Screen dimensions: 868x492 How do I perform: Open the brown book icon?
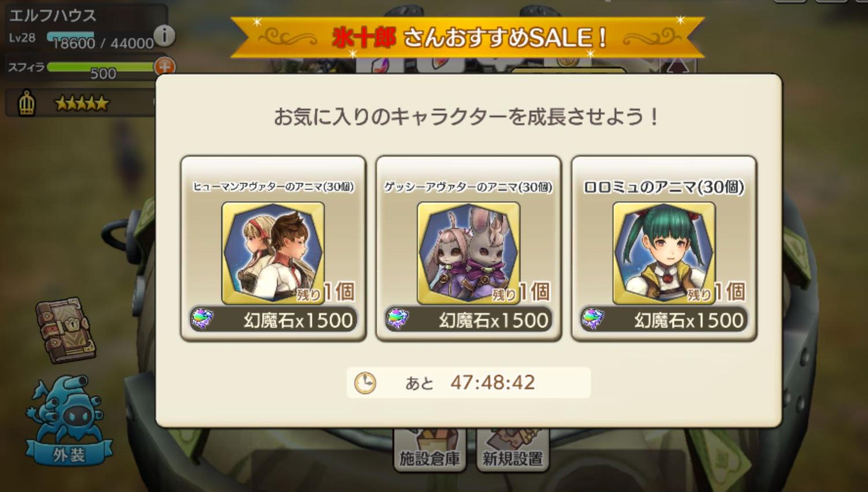[x=66, y=330]
